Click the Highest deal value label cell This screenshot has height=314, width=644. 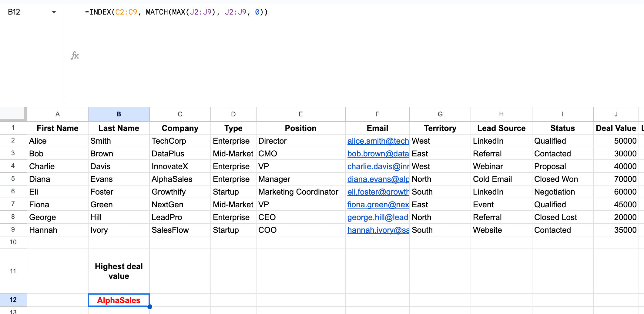coord(119,271)
